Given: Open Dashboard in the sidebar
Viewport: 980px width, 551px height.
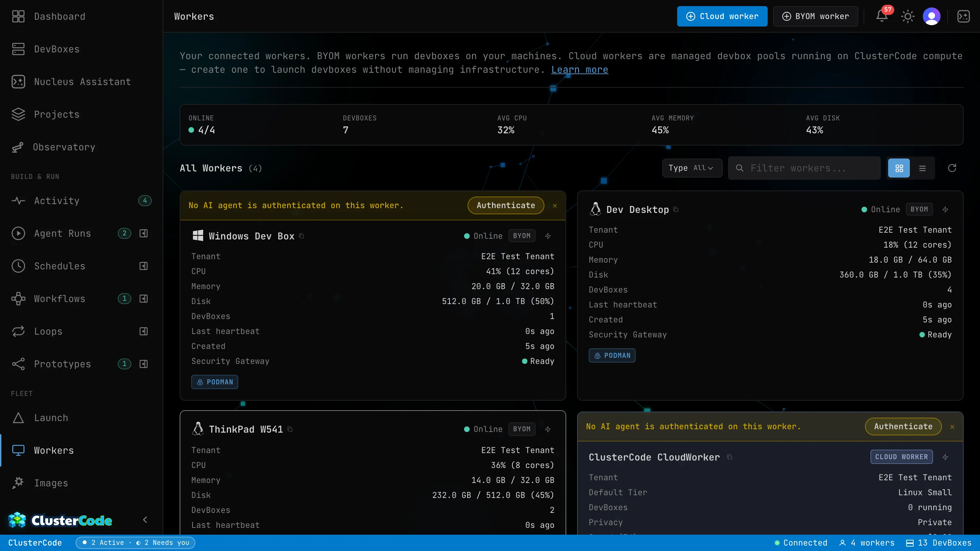Looking at the screenshot, I should pos(81,16).
